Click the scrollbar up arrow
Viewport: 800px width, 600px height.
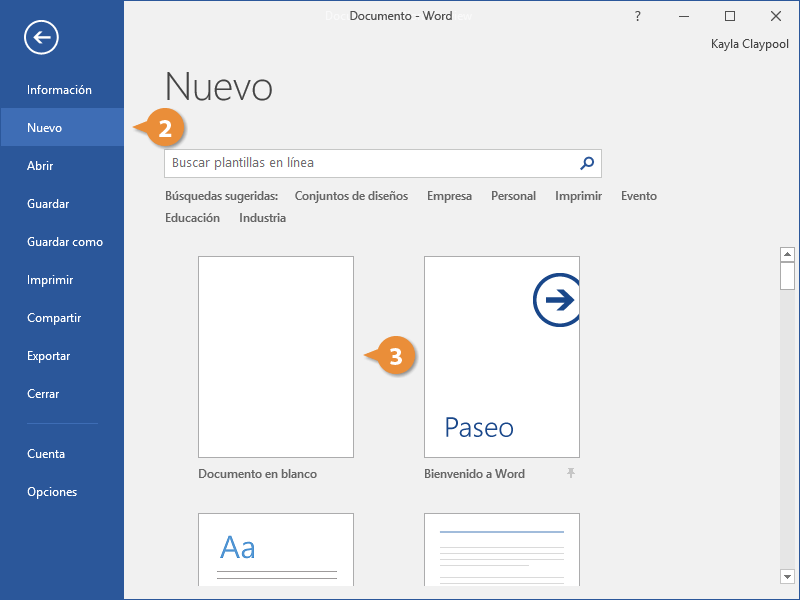coord(787,254)
